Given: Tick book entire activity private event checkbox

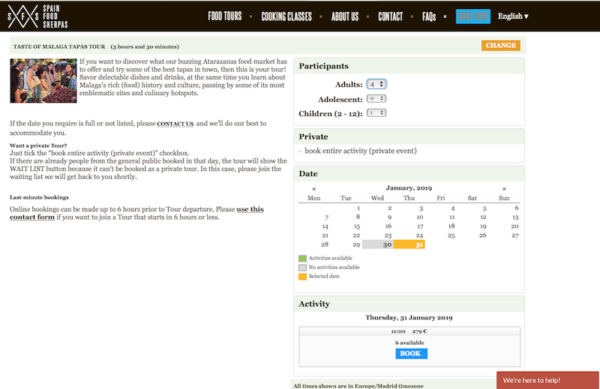Looking at the screenshot, I should (300, 152).
